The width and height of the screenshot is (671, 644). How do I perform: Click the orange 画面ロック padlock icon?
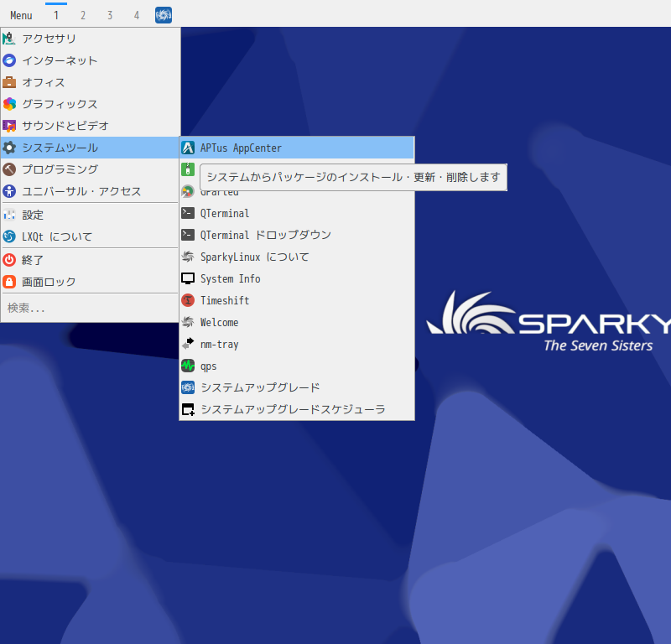[9, 282]
